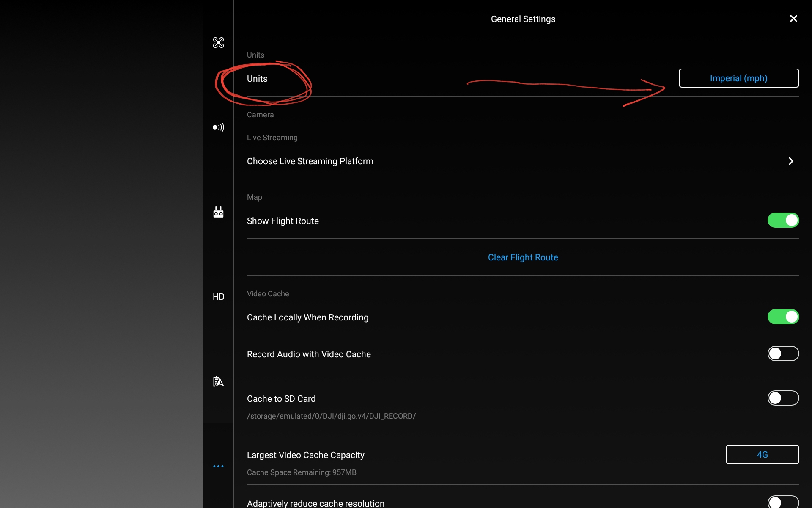This screenshot has width=812, height=508.
Task: Open the HD image transmission settings tab
Action: 218,296
